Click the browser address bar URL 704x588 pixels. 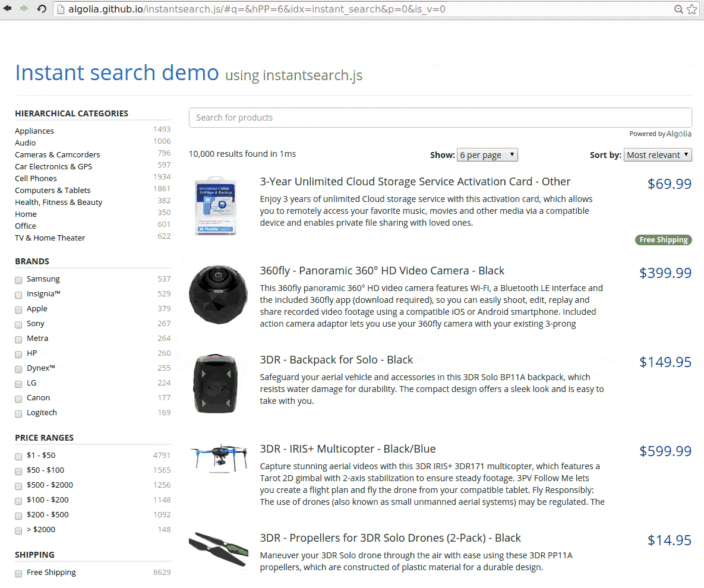tap(257, 9)
